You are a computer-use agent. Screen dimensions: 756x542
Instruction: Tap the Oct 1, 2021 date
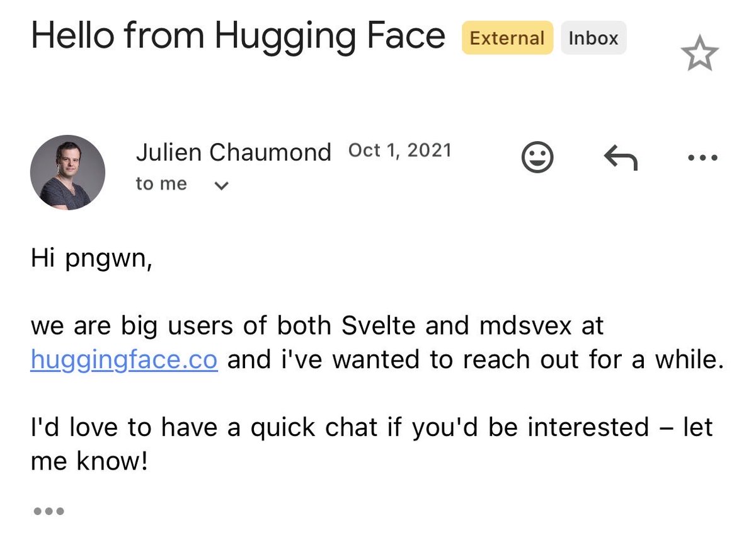(x=399, y=151)
